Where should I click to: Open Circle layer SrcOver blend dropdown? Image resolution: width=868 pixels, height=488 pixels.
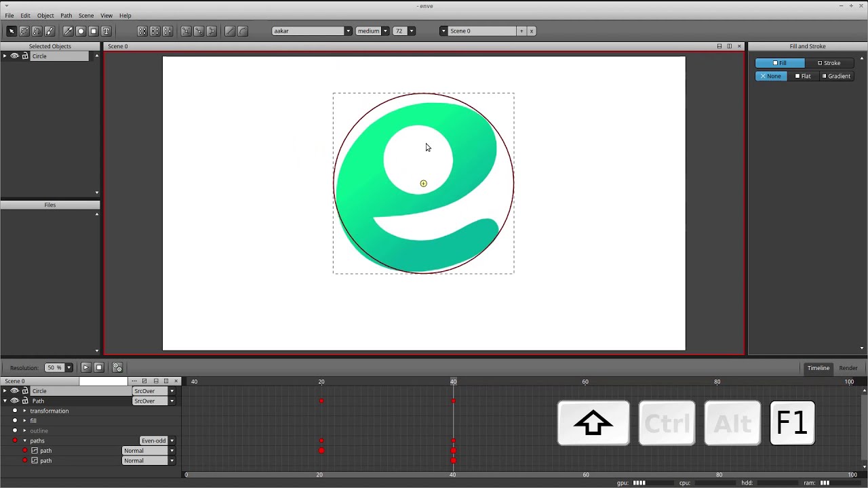point(154,391)
